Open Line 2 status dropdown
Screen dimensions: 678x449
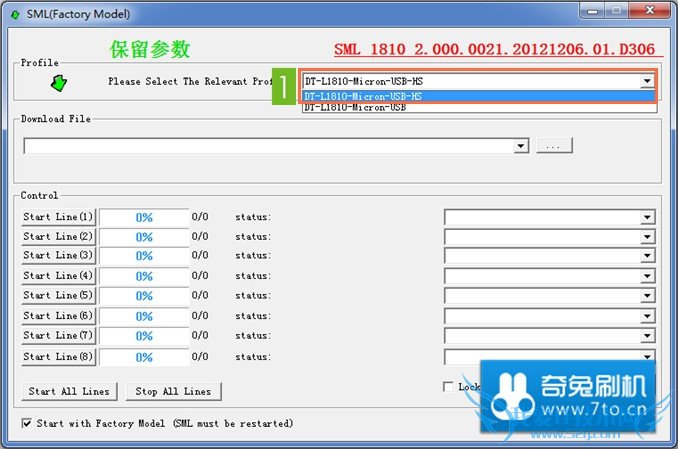click(x=647, y=237)
